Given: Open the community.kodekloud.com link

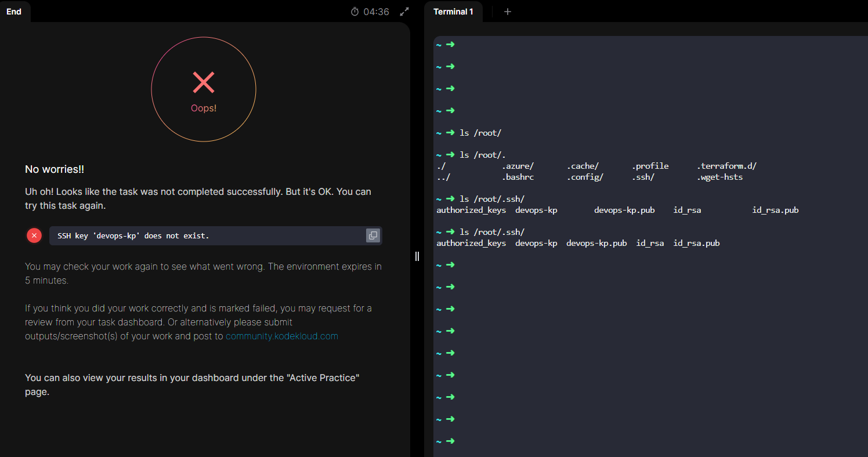Looking at the screenshot, I should [281, 336].
